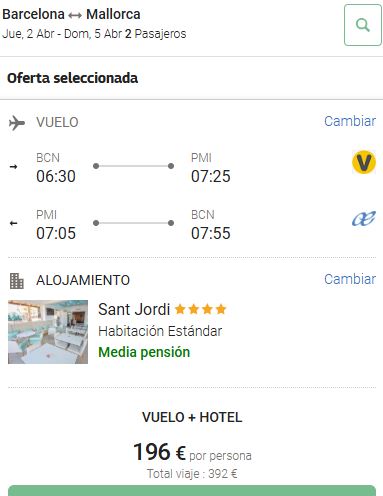Click the outbound flight right arrow icon
The width and height of the screenshot is (383, 496).
click(13, 167)
